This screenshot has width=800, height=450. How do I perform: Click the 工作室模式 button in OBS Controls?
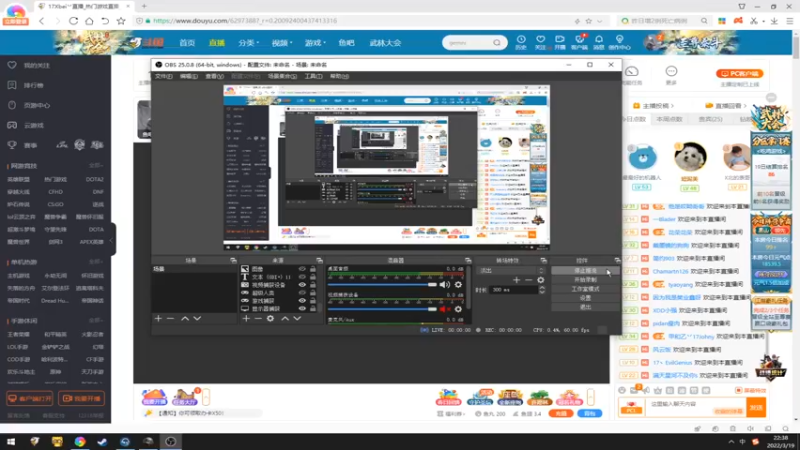pyautogui.click(x=585, y=289)
